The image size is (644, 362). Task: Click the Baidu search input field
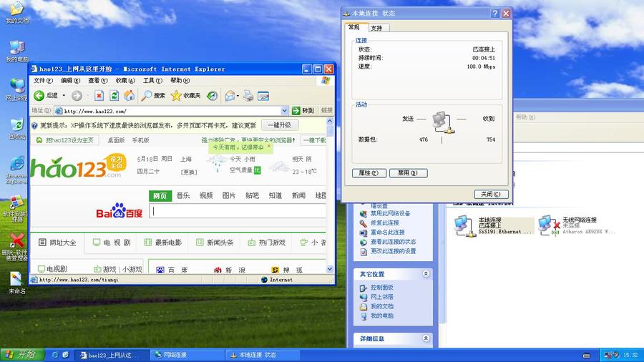tap(238, 211)
